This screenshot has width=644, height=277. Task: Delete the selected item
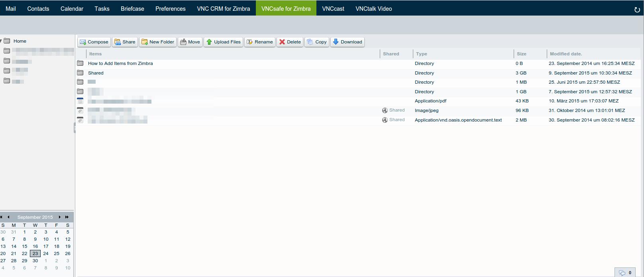pos(290,42)
